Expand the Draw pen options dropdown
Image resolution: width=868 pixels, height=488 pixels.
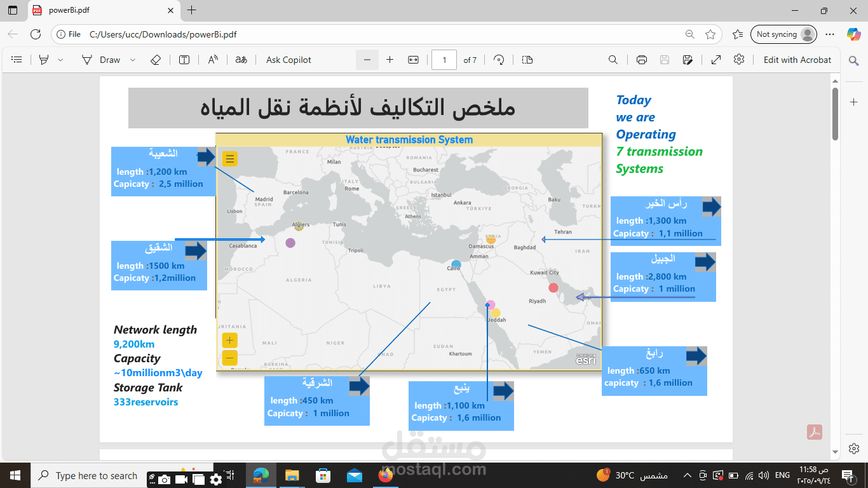coord(132,60)
